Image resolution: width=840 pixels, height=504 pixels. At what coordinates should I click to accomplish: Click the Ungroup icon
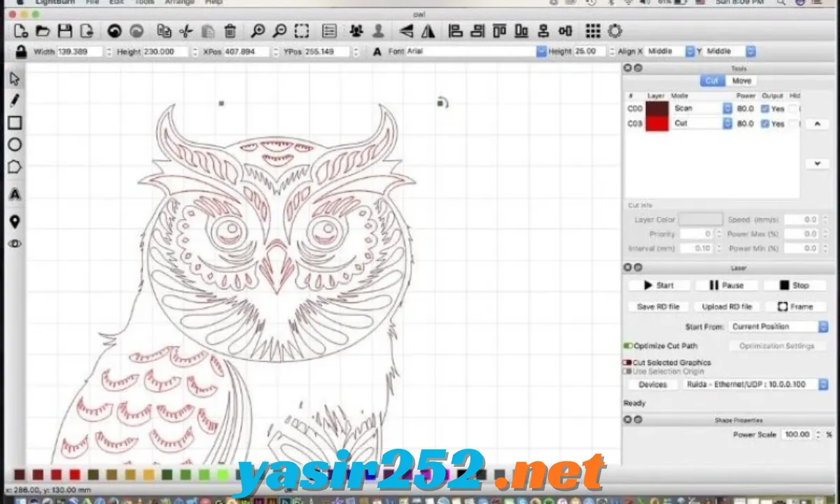coord(378,31)
